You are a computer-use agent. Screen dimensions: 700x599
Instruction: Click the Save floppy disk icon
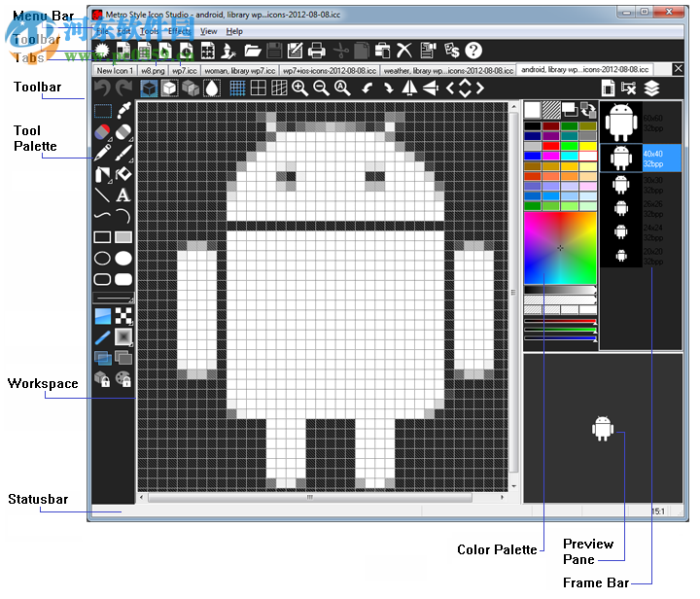(x=274, y=51)
